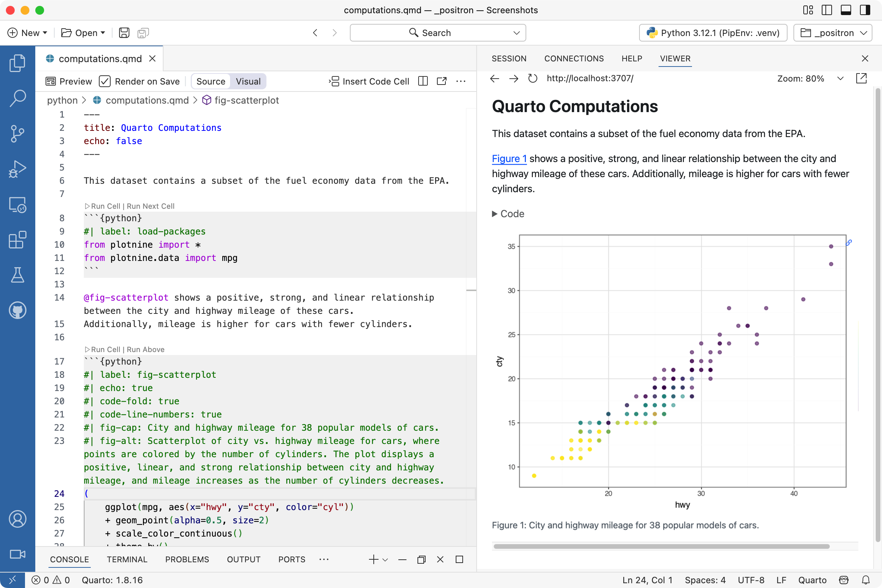
Task: Switch the editor to Visual mode
Action: tap(248, 81)
